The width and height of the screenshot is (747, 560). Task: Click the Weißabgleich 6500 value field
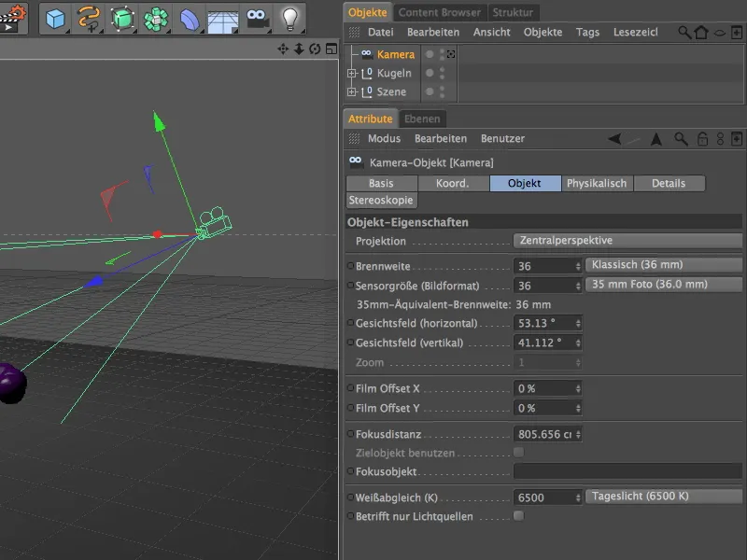tap(543, 497)
